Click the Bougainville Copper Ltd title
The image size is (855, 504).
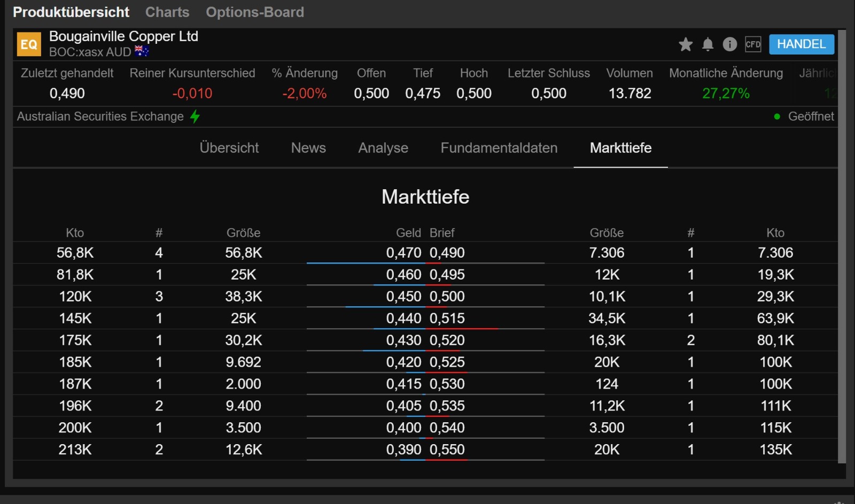pyautogui.click(x=123, y=36)
